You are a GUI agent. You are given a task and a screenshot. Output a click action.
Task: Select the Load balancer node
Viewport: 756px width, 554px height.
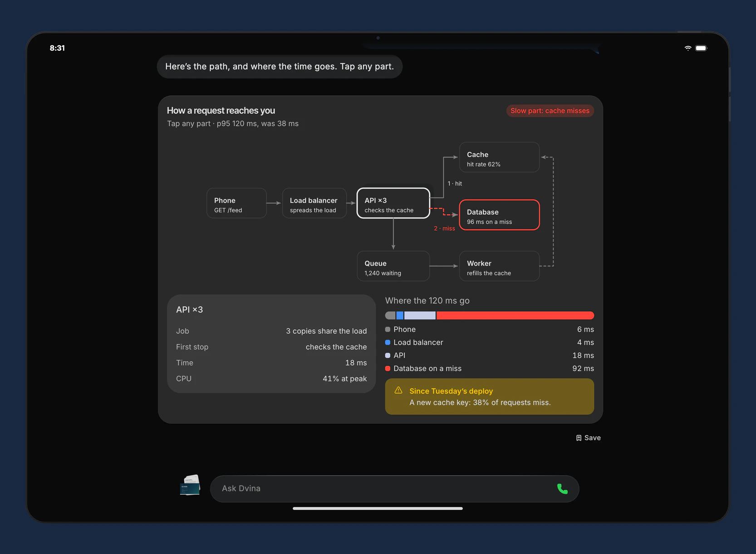coord(314,203)
